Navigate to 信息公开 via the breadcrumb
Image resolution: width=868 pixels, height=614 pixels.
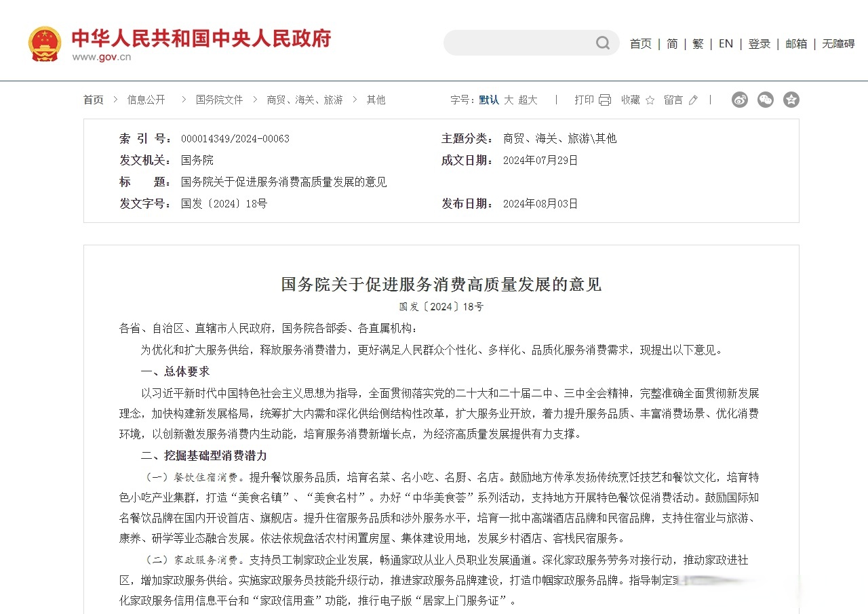click(x=146, y=99)
